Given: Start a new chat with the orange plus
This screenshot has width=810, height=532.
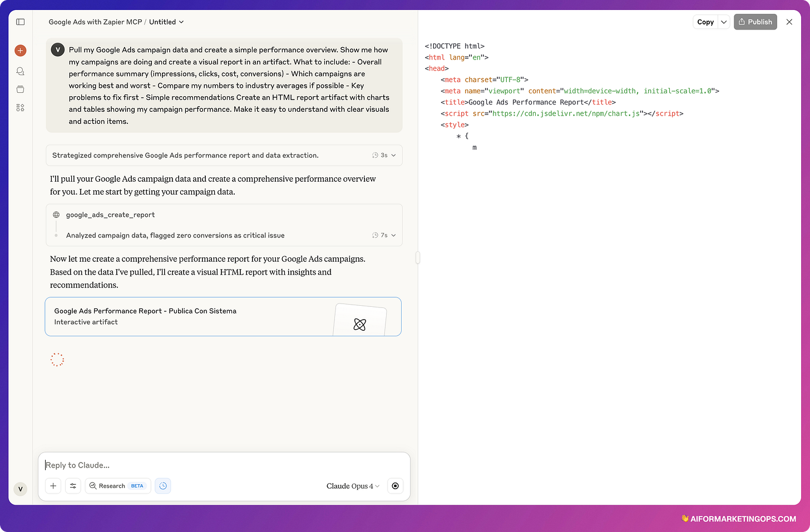Looking at the screenshot, I should click(x=21, y=51).
